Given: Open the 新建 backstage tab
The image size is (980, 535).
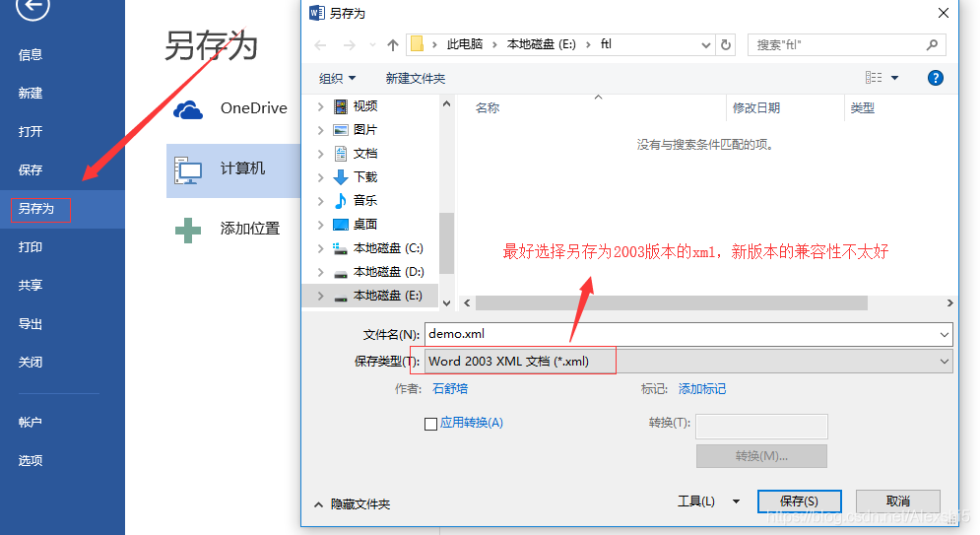Looking at the screenshot, I should click(x=30, y=94).
